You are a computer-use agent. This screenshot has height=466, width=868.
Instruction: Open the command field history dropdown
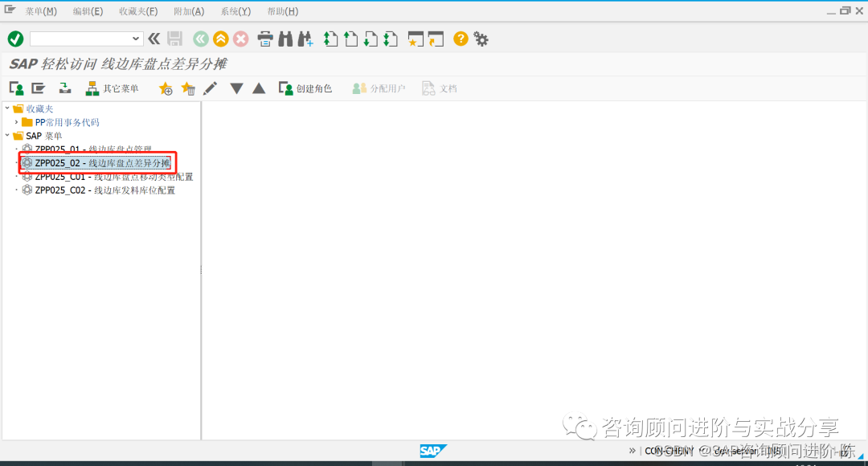click(x=136, y=39)
